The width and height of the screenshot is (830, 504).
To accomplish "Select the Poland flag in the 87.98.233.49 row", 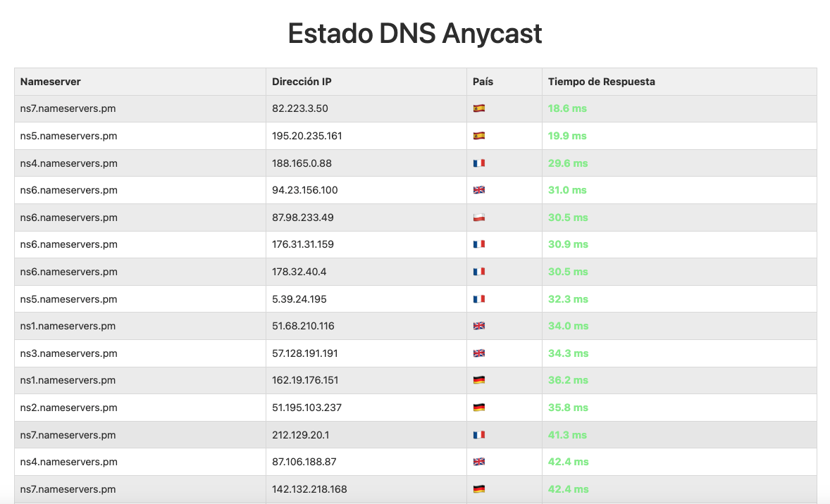I will click(479, 218).
